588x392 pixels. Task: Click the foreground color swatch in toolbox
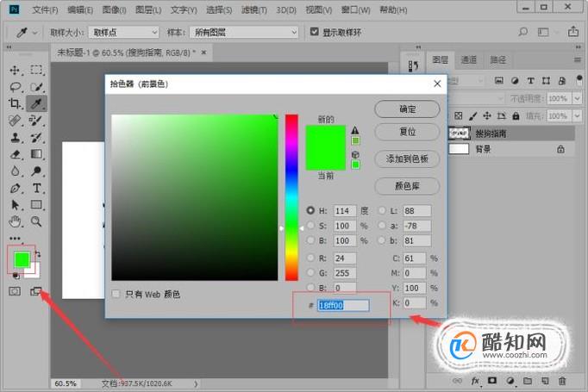(x=22, y=259)
